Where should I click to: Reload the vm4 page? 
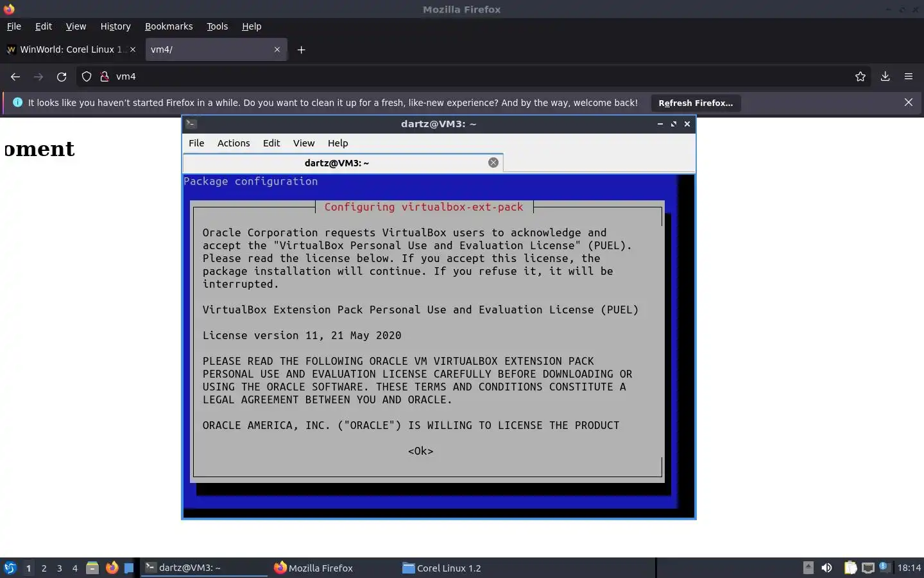[x=62, y=76]
